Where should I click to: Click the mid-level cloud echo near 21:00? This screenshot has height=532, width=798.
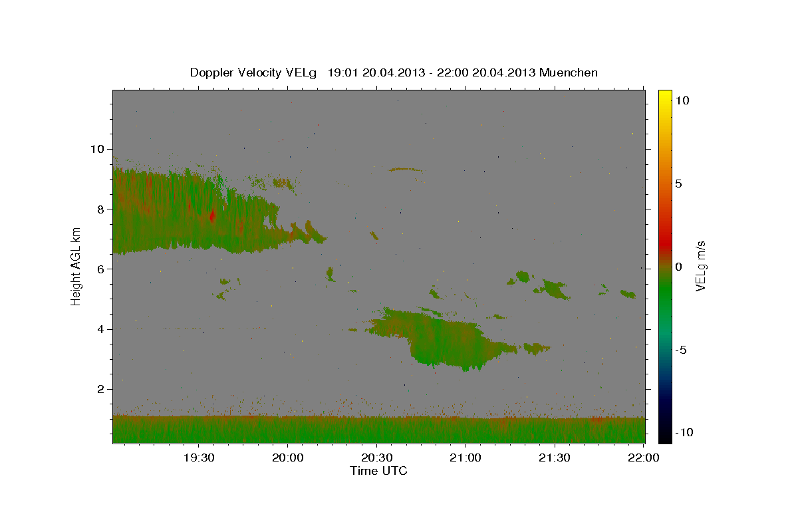click(x=442, y=339)
